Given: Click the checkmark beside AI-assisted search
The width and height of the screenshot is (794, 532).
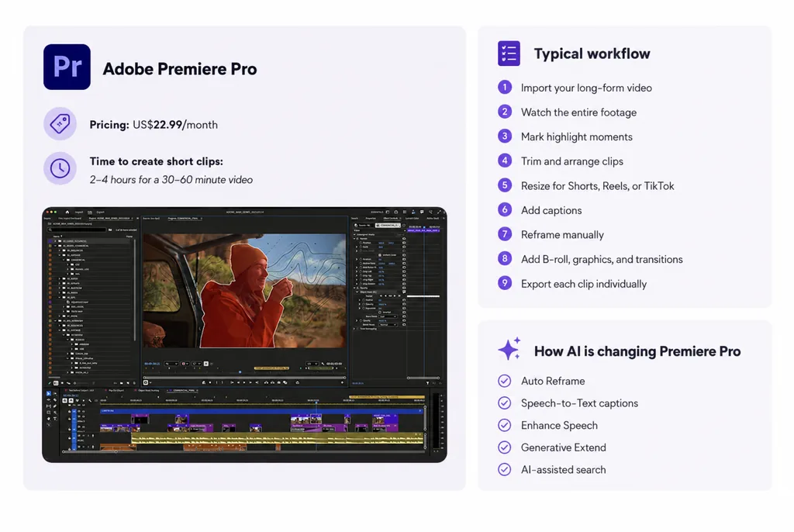Looking at the screenshot, I should [504, 470].
